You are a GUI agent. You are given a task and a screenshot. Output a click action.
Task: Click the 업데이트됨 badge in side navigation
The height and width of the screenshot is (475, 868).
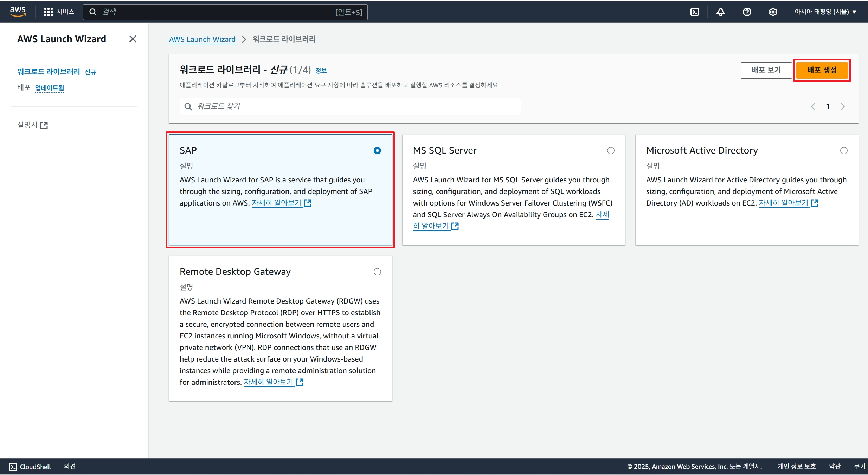[x=50, y=88]
